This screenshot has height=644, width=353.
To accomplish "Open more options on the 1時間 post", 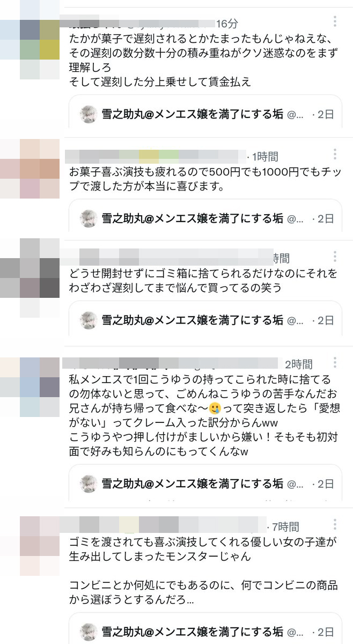I will coord(335,155).
